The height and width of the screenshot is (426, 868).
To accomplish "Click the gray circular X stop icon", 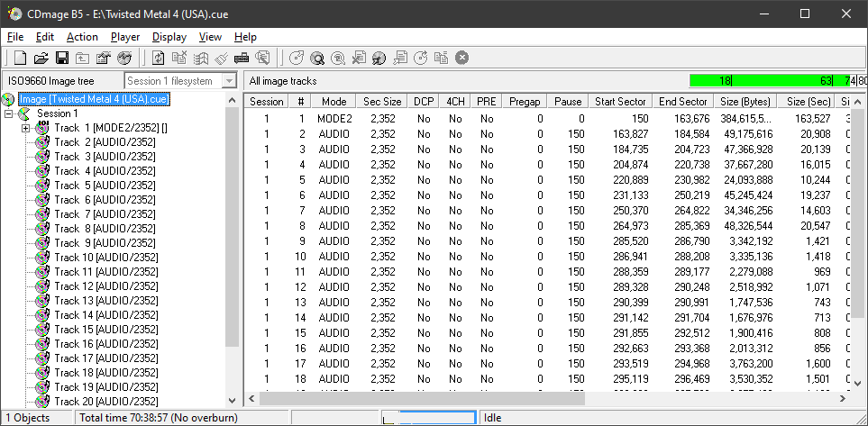I will (461, 58).
